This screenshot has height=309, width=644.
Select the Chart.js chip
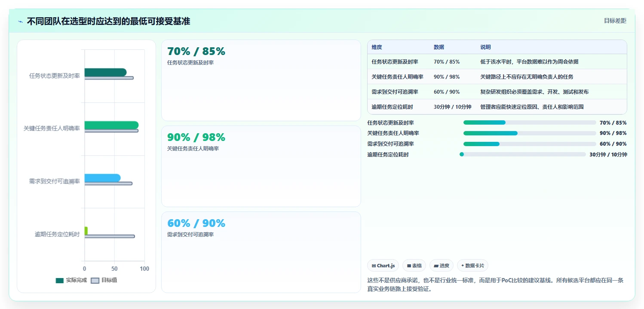383,266
